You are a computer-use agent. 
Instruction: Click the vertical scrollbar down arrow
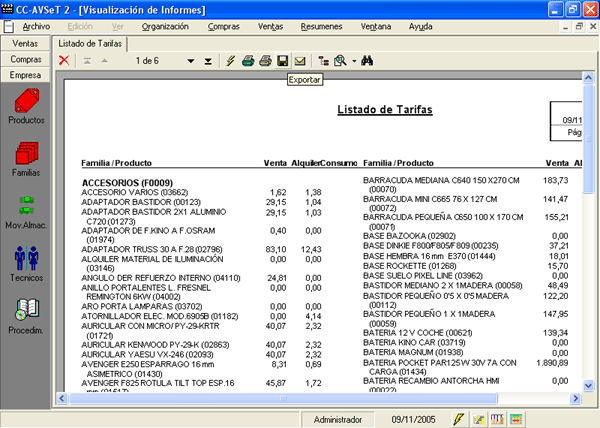(588, 386)
